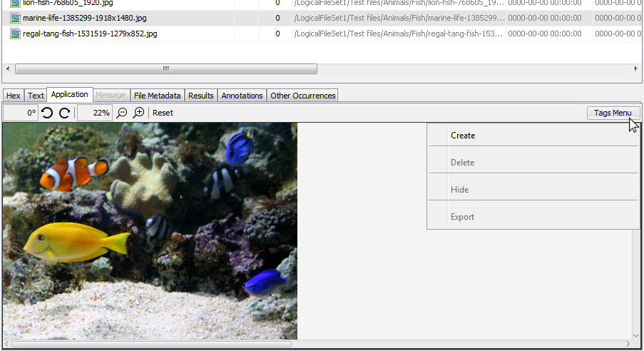Switch to the File Metadata tab

157,96
